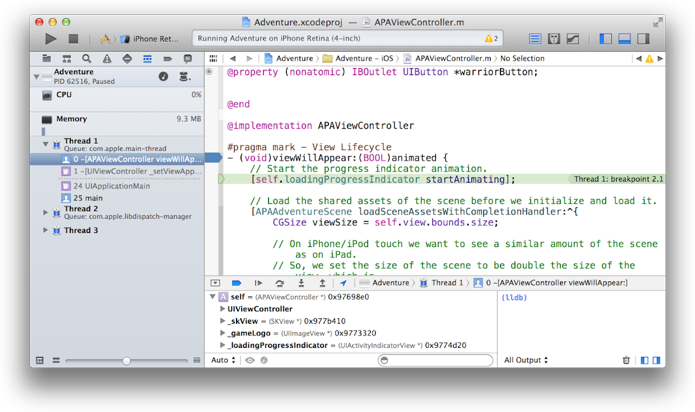The width and height of the screenshot is (695, 412).
Task: Click the Run (play) button
Action: [51, 39]
